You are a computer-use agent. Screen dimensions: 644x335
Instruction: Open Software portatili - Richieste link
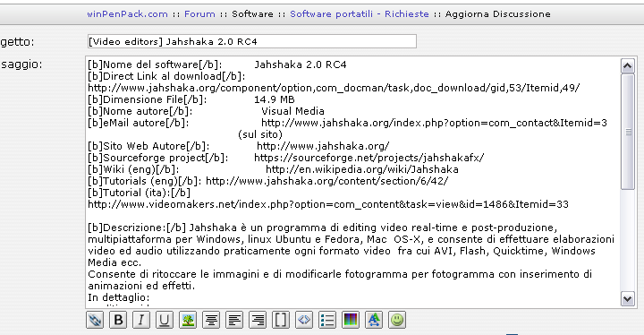[360, 14]
